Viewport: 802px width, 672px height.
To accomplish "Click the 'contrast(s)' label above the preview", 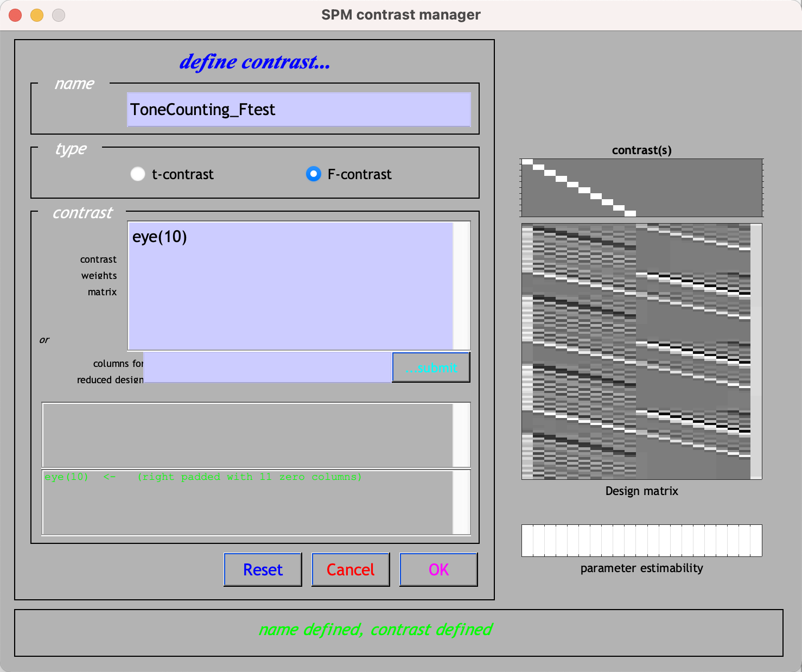I will pyautogui.click(x=642, y=150).
